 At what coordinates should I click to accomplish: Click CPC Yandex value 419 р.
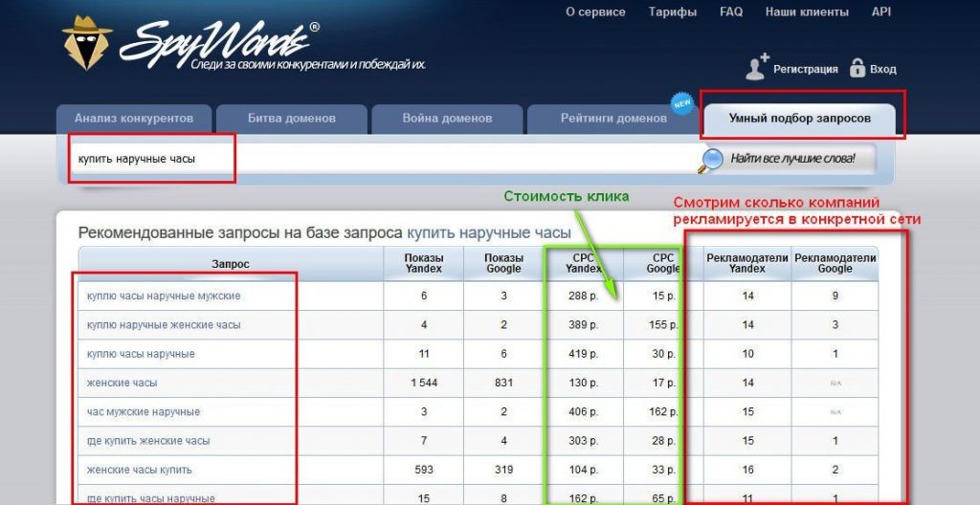(x=583, y=354)
